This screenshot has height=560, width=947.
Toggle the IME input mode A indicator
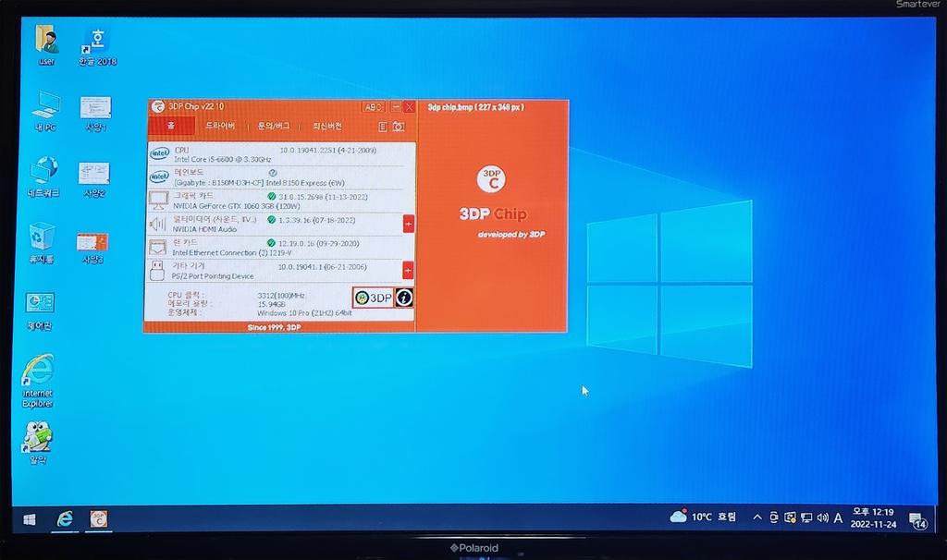point(838,518)
